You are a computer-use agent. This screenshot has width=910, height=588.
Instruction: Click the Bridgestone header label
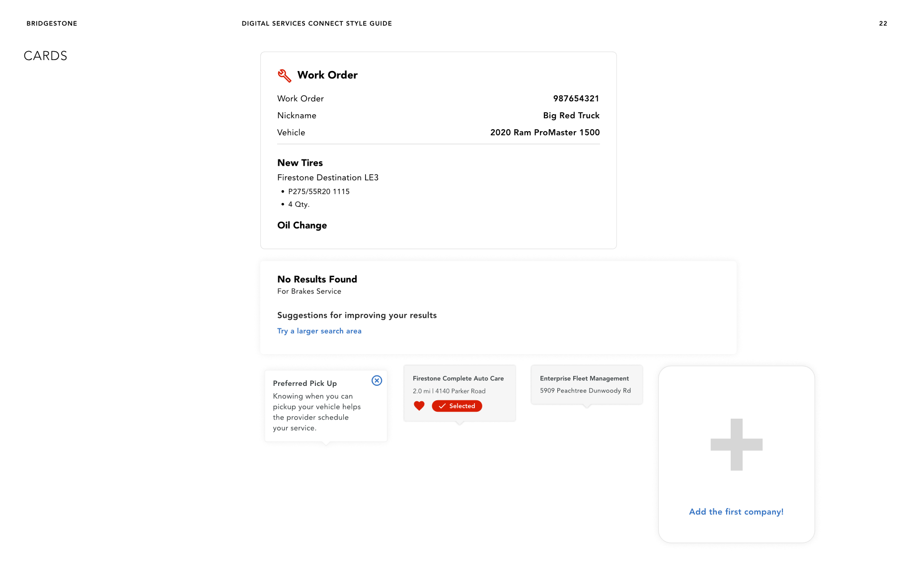tap(52, 23)
